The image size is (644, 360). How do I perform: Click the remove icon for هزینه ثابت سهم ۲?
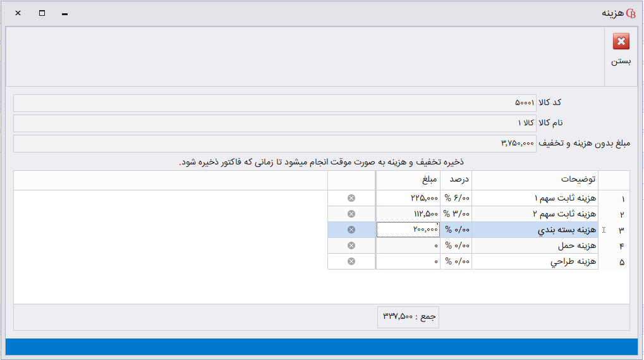(351, 214)
